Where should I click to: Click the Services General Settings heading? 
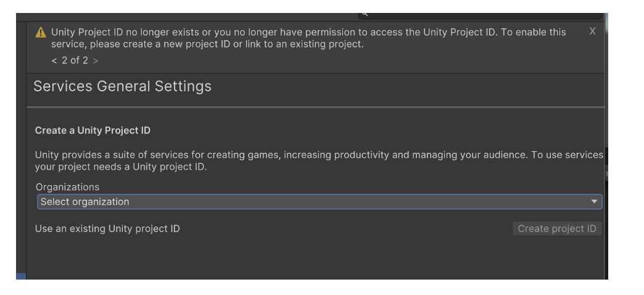(x=122, y=86)
